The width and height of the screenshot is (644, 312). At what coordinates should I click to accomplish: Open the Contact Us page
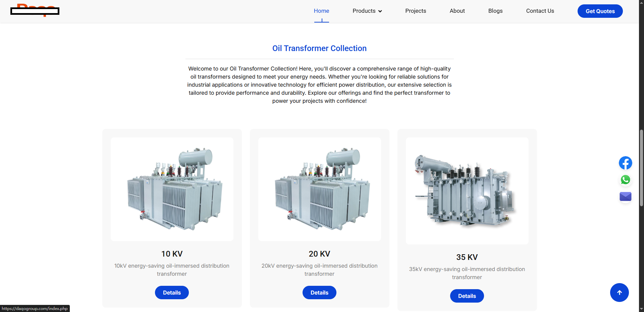(x=540, y=11)
